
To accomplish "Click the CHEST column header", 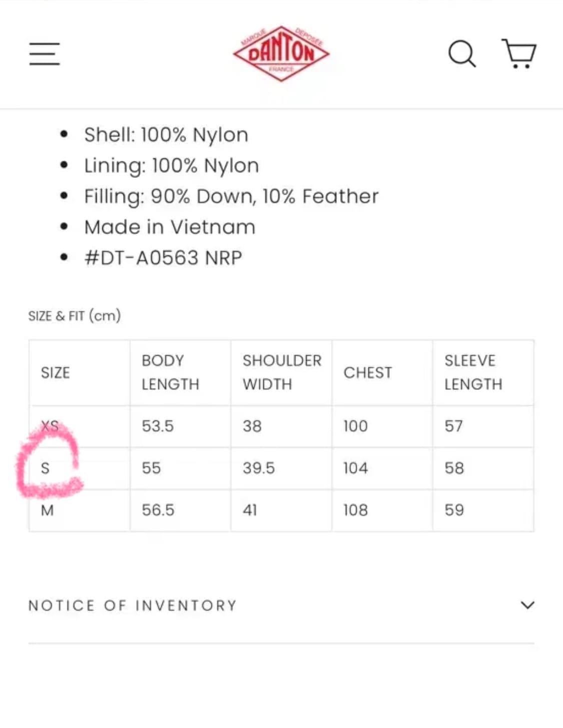I will [x=368, y=373].
